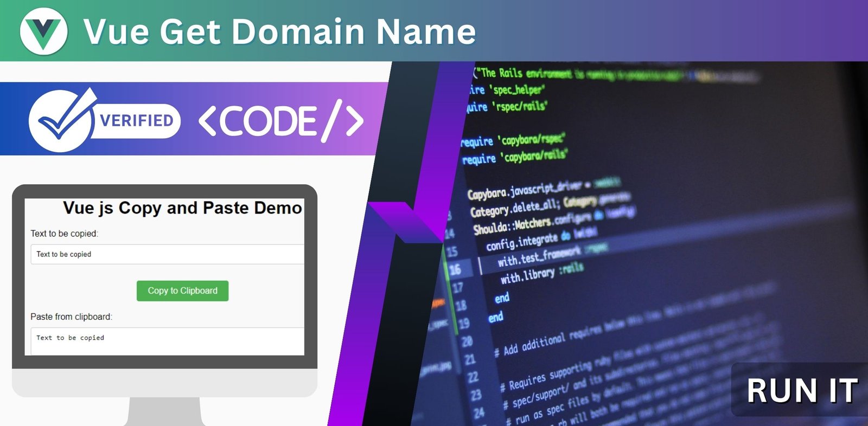The width and height of the screenshot is (868, 426).
Task: Click the 'Vue Get Domain Name' title text
Action: coord(279,31)
